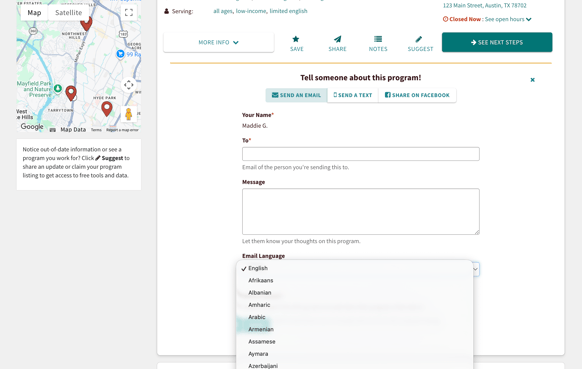This screenshot has height=369, width=582.
Task: Click Map Data label
Action: point(73,130)
